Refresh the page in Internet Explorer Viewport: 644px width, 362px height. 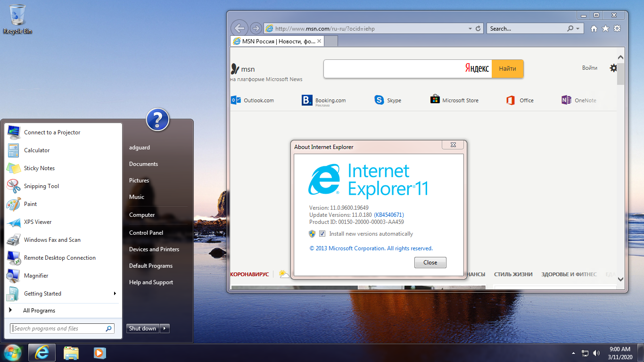[x=479, y=28]
